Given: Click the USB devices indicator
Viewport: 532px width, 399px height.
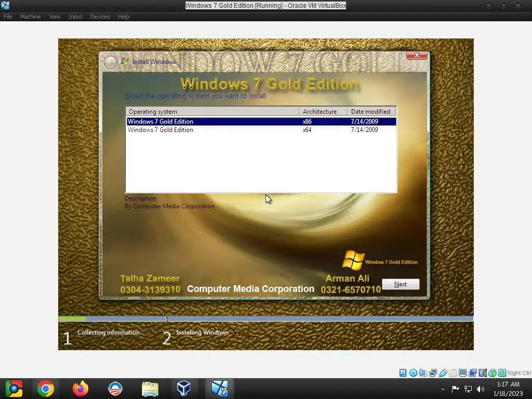Looking at the screenshot, I should pos(443,373).
